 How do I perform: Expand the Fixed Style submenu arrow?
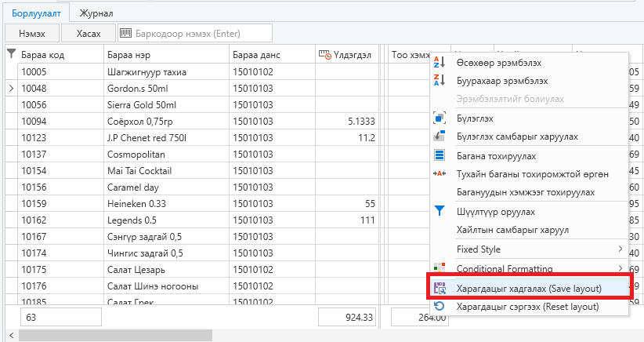click(x=620, y=249)
